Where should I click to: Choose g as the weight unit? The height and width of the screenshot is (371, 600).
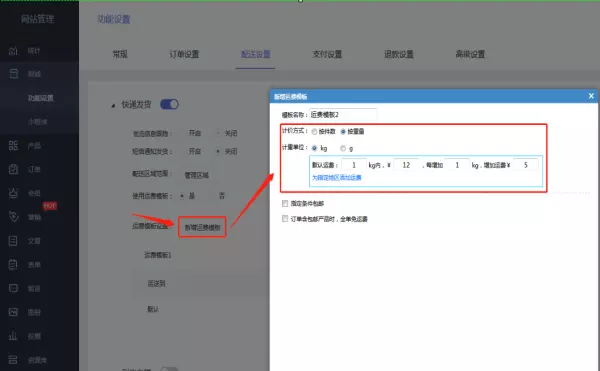343,148
